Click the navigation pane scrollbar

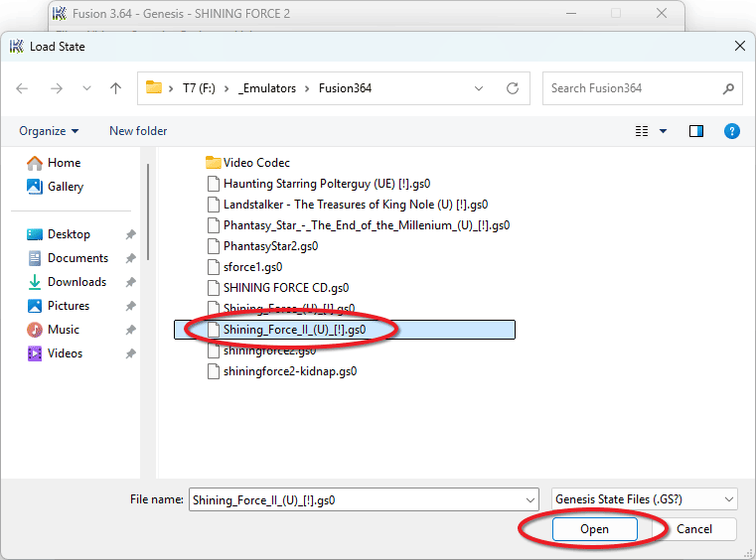[x=148, y=212]
